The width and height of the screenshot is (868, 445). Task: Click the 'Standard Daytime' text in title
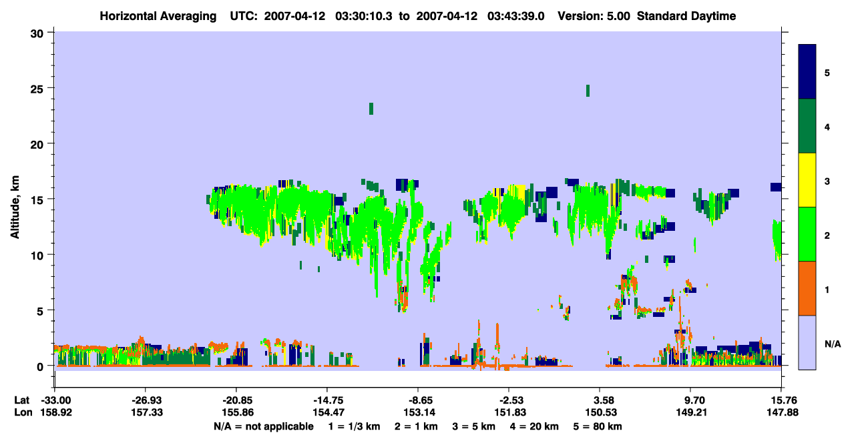686,16
